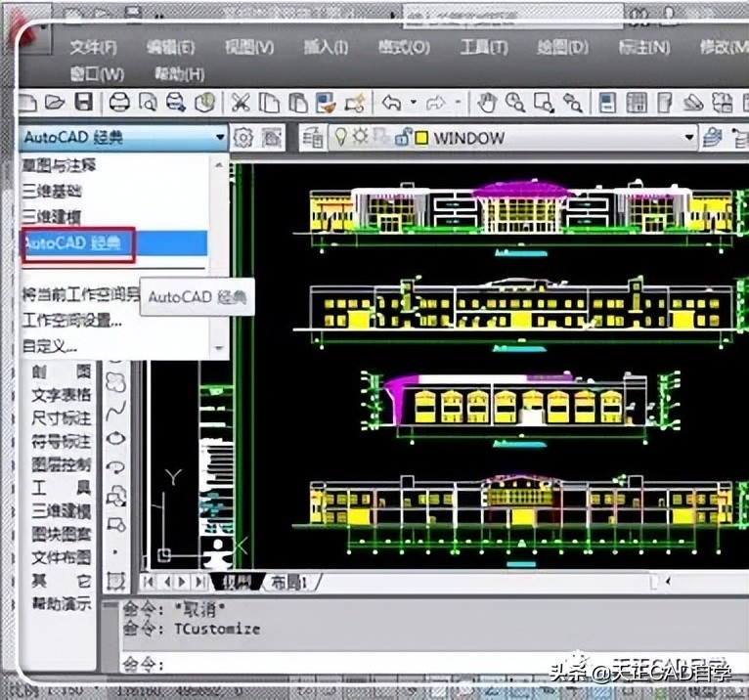The image size is (749, 700).
Task: Open the 插入(I) menu
Action: click(326, 47)
